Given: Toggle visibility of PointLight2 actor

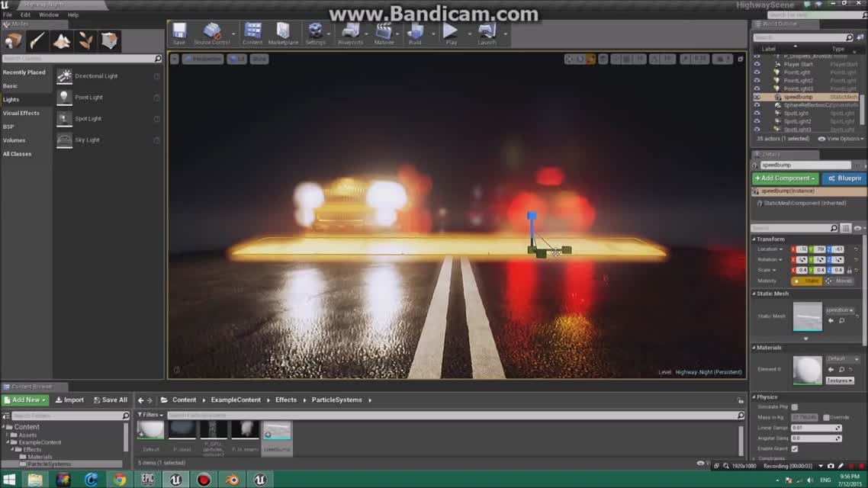Looking at the screenshot, I should pos(757,80).
